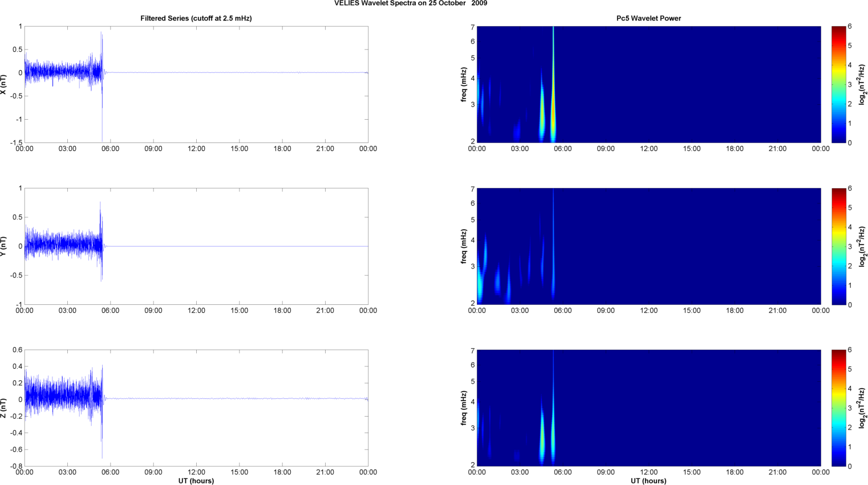Click the '-0.8' tick on the Z (nT) axis
Viewport: 868px width, 485px height.
tap(16, 466)
